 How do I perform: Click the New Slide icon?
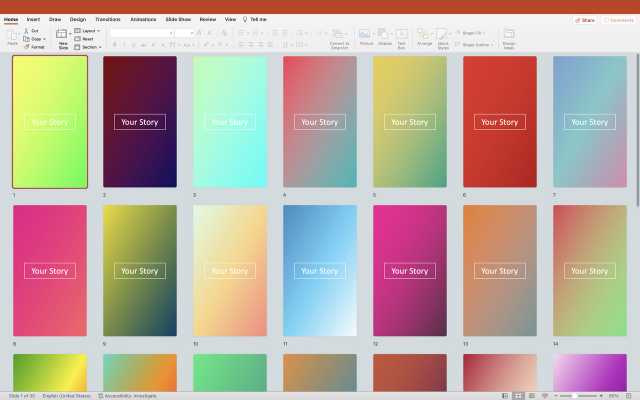[x=62, y=35]
